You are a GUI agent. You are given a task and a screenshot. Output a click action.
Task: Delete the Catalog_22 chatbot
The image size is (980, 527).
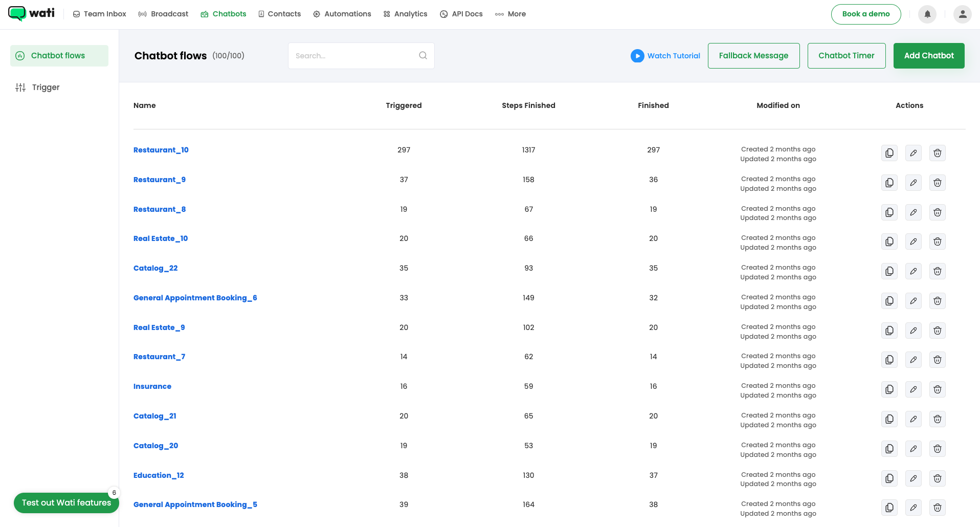(x=937, y=271)
